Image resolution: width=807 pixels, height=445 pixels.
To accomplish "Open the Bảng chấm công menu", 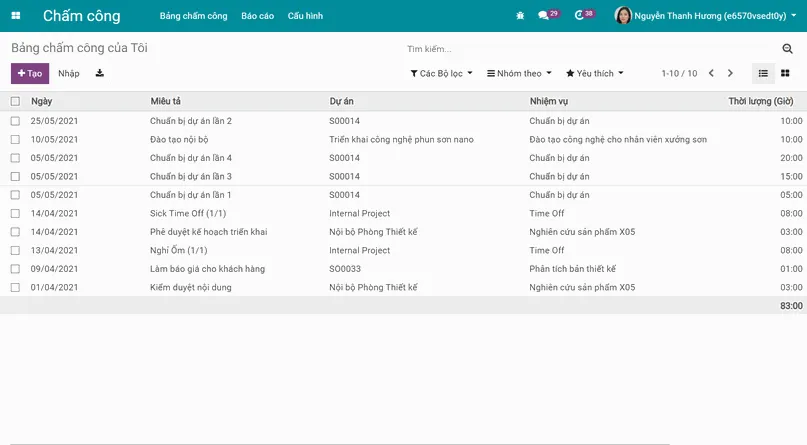I will (x=194, y=16).
